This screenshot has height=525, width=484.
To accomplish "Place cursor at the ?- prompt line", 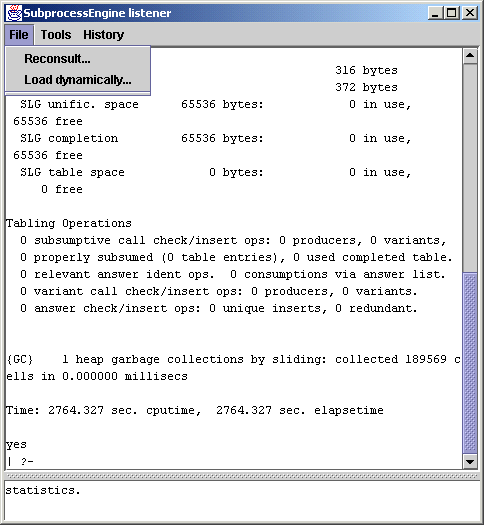I will point(20,461).
